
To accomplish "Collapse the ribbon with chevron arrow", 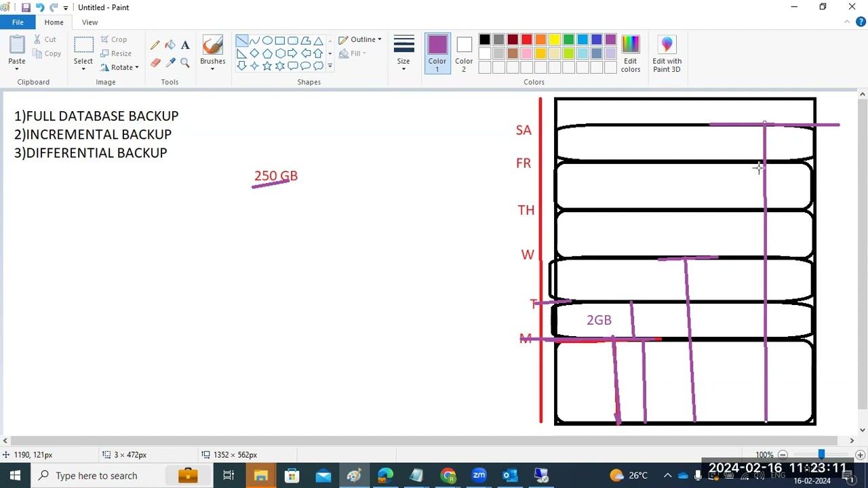I will [847, 22].
